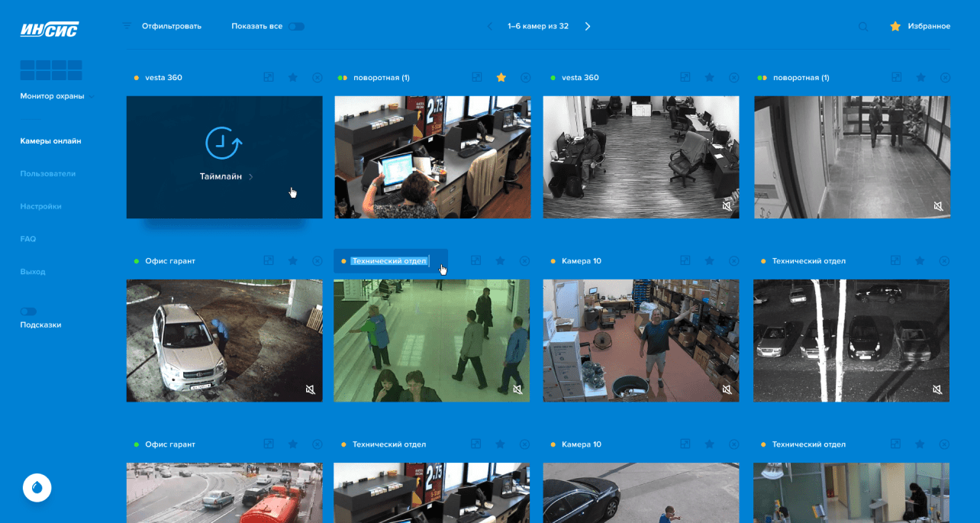Screen dimensions: 980x523
Task: Click the ИНСИС logo
Action: 50,29
